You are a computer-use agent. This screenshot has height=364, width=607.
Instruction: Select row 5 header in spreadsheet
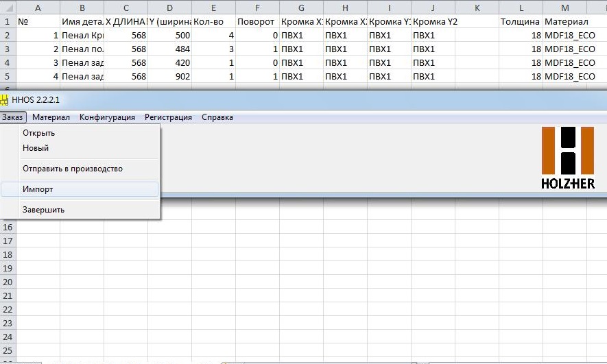[x=8, y=77]
